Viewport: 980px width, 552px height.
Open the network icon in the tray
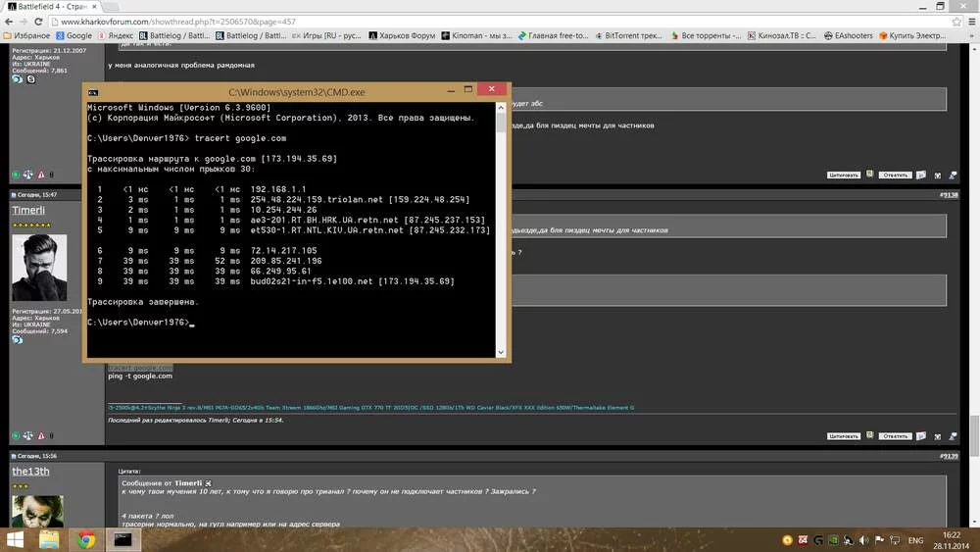click(x=895, y=540)
